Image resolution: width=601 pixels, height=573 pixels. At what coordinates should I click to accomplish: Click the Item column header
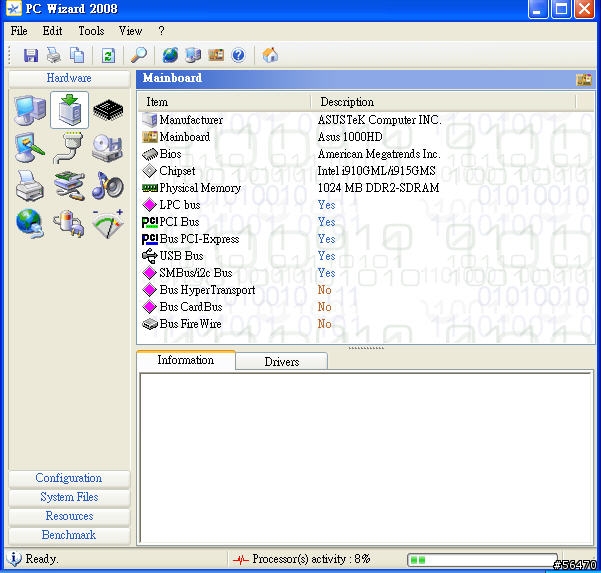point(224,102)
